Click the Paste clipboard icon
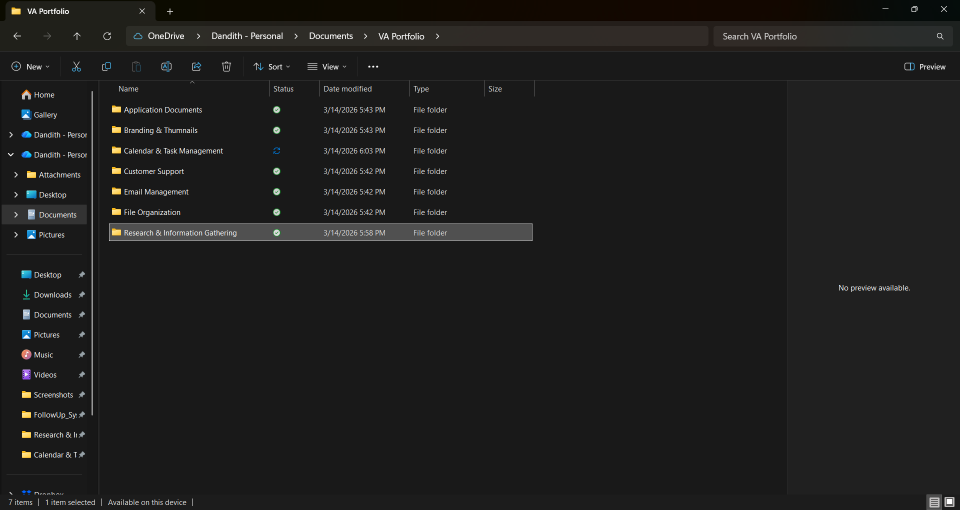Screen dimensions: 960x510 (x=137, y=67)
